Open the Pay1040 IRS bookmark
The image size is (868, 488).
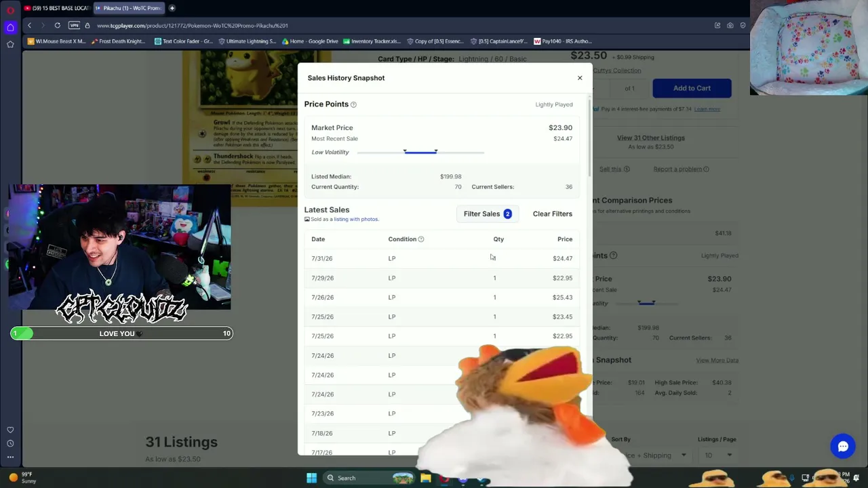(x=564, y=41)
